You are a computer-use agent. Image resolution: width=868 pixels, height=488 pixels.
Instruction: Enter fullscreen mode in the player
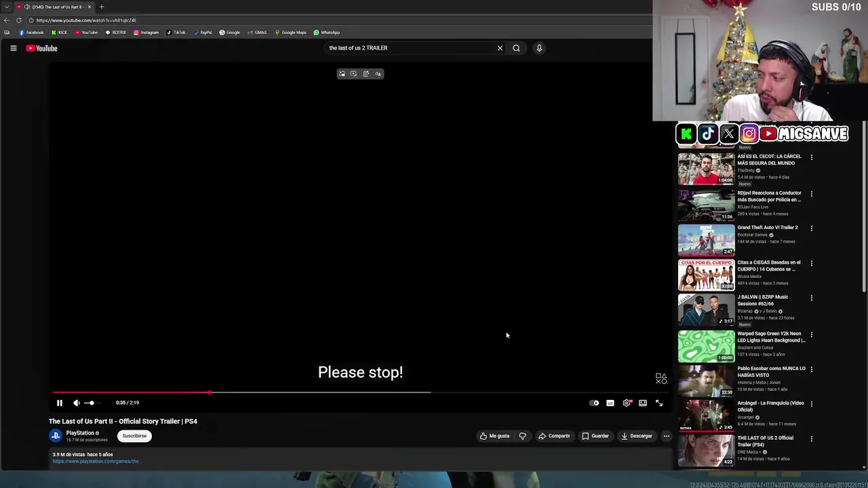pyautogui.click(x=659, y=403)
